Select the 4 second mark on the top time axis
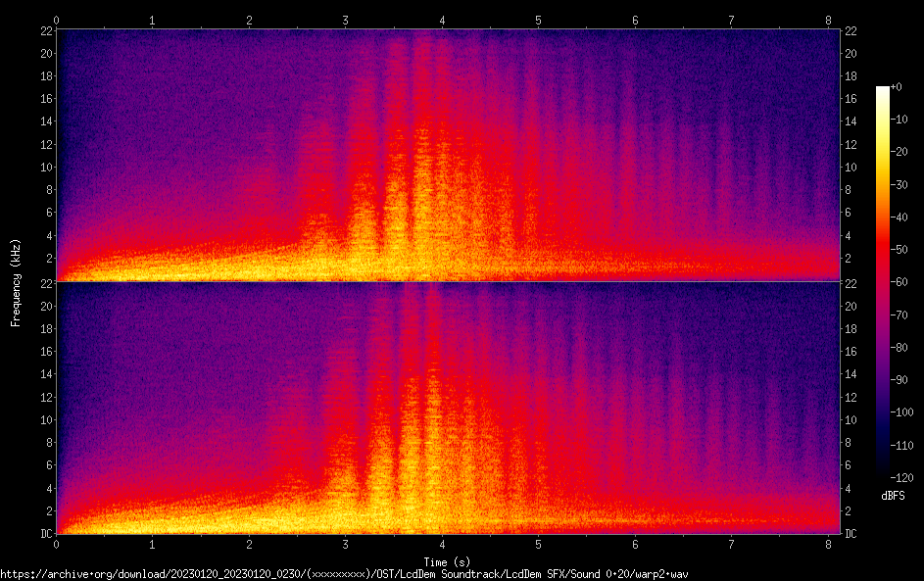The width and height of the screenshot is (924, 581). pyautogui.click(x=442, y=20)
